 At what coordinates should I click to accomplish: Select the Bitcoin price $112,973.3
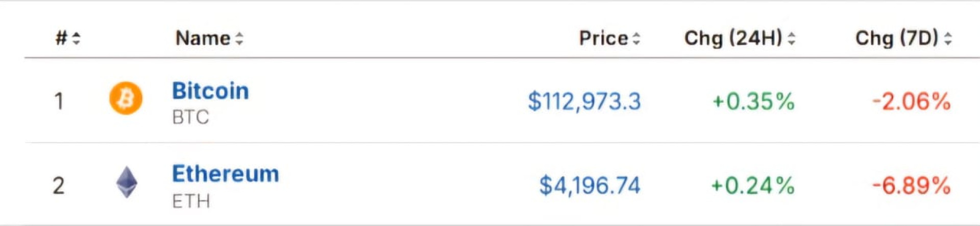pos(584,101)
